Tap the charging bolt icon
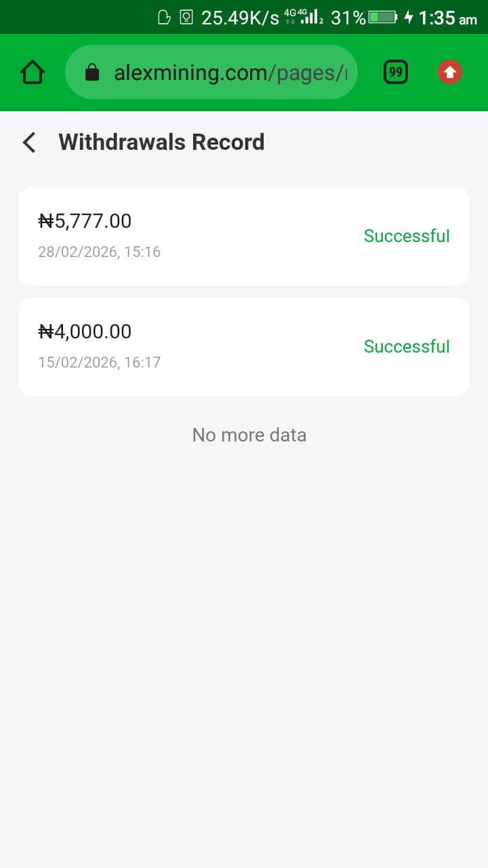Image resolution: width=488 pixels, height=868 pixels. (x=409, y=18)
